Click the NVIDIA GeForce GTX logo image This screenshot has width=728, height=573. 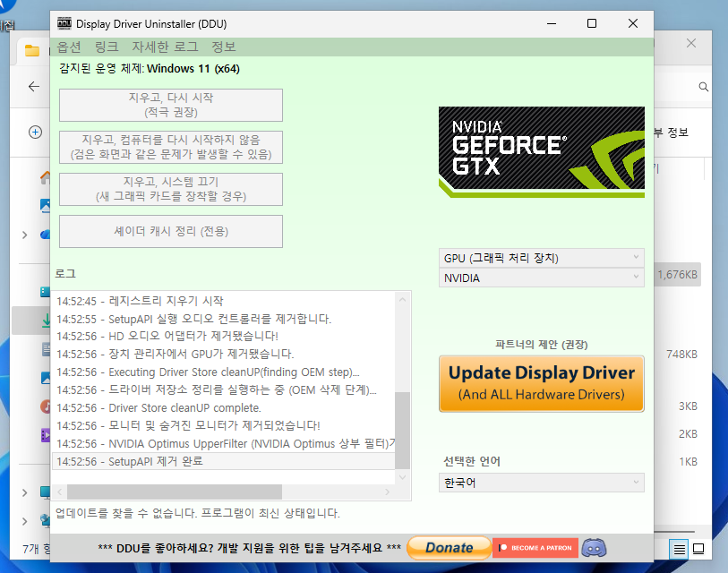(542, 152)
